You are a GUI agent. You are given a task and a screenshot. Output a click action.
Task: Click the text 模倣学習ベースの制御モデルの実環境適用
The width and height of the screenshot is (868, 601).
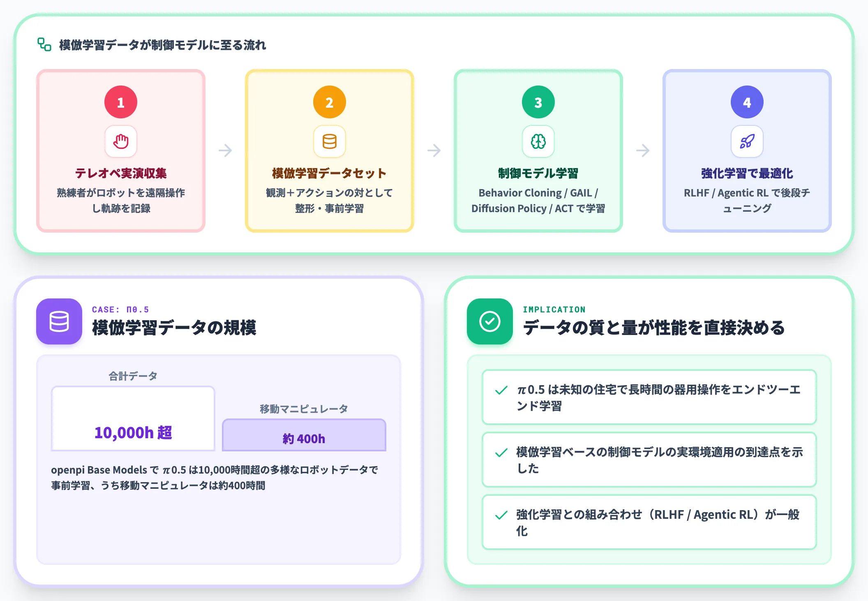[x=659, y=460]
